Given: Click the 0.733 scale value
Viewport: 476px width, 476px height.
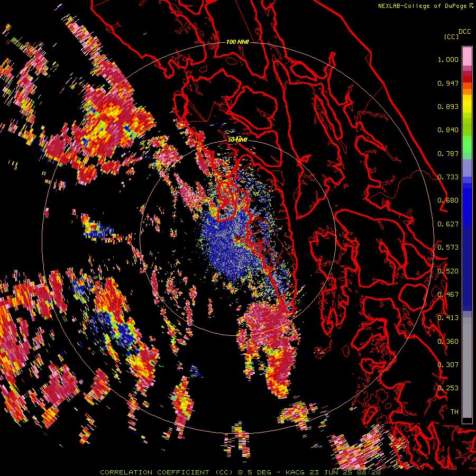Looking at the screenshot, I should tap(448, 177).
